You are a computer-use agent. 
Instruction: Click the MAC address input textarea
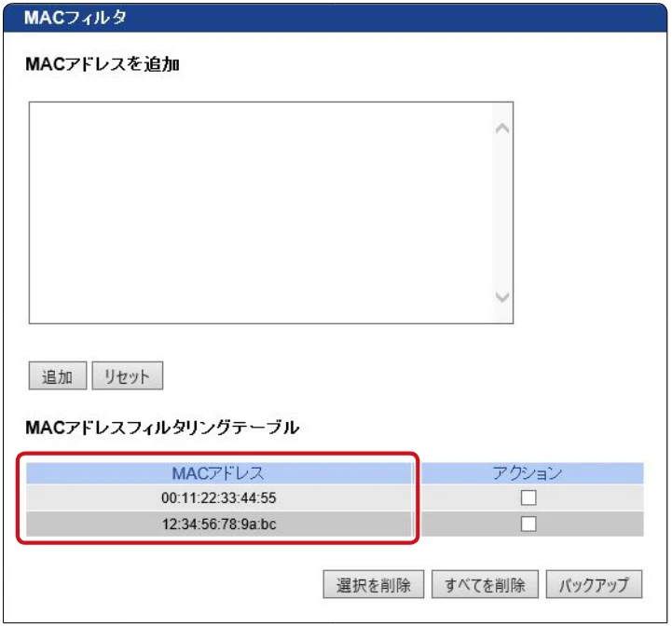[x=271, y=212]
